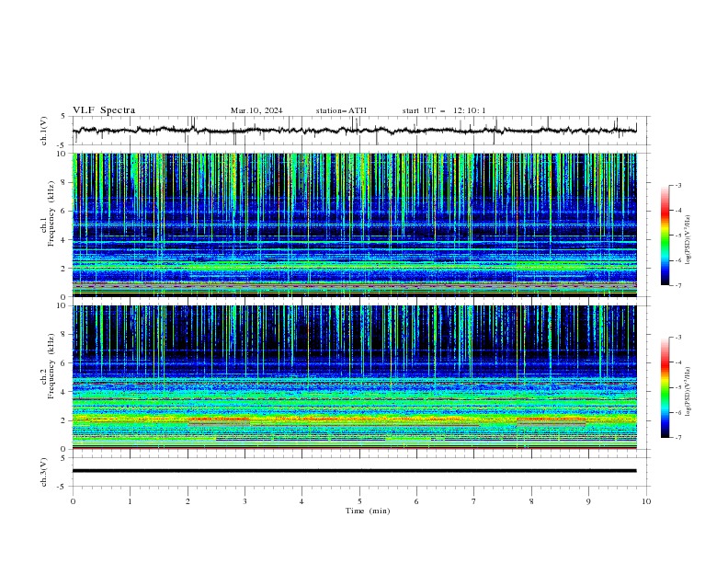728x563 pixels.
Task: Click time axis tick label '4'
Action: [x=301, y=501]
